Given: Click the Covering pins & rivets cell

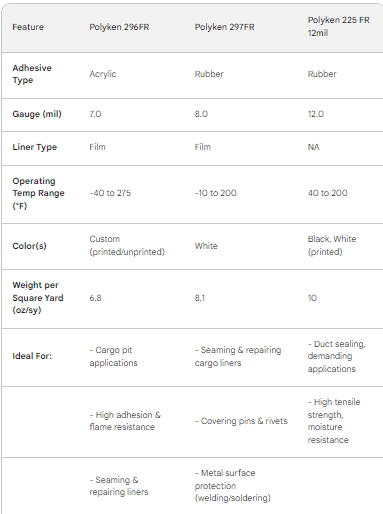Looking at the screenshot, I should (x=241, y=421).
